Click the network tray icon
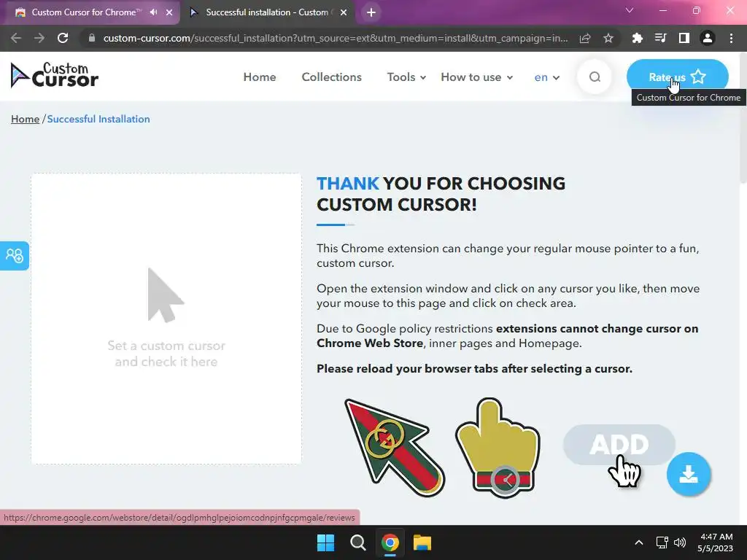This screenshot has height=560, width=747. tap(662, 542)
